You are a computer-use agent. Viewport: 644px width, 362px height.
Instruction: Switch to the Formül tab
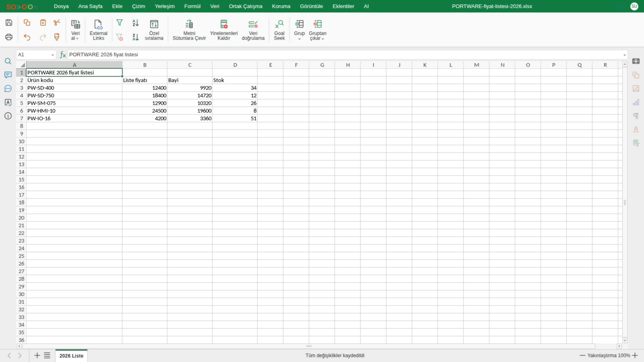tap(192, 6)
